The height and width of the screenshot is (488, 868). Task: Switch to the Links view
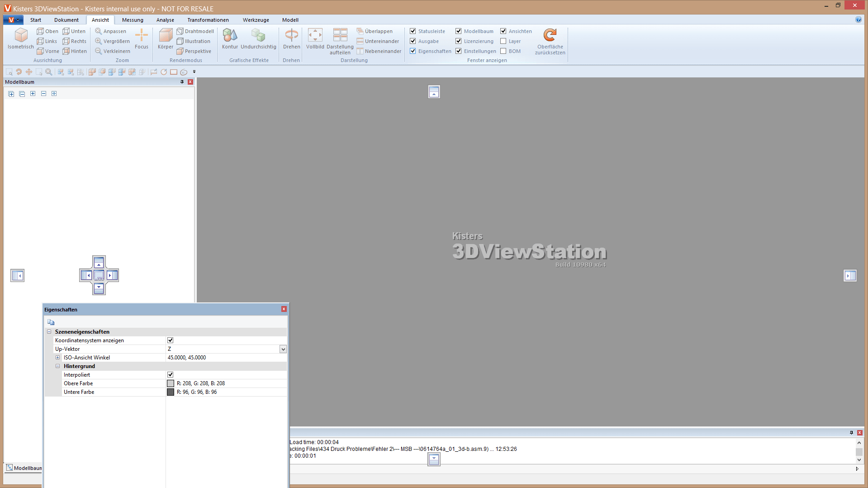point(47,41)
